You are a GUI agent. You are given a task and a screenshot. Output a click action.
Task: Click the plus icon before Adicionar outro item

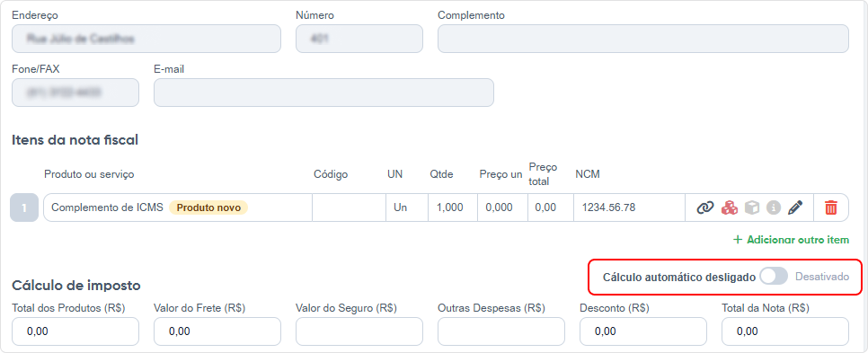(x=737, y=240)
